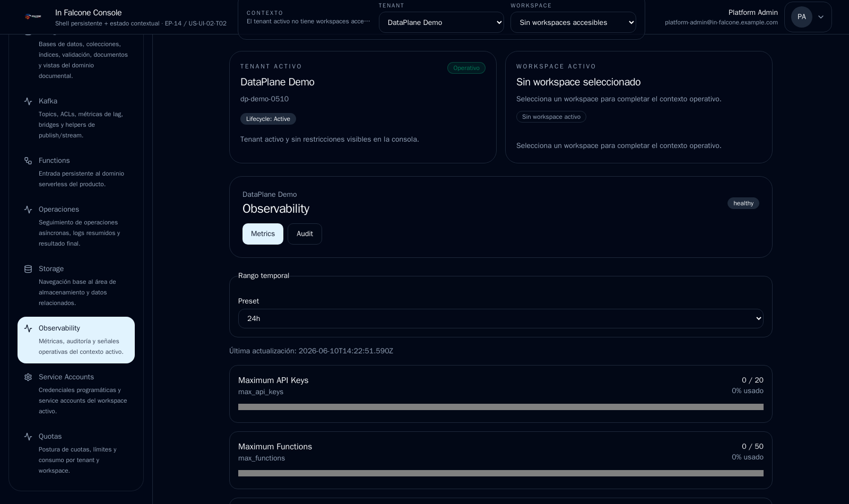Click Sin workspace seleccionado heading
The image size is (849, 504).
(578, 82)
